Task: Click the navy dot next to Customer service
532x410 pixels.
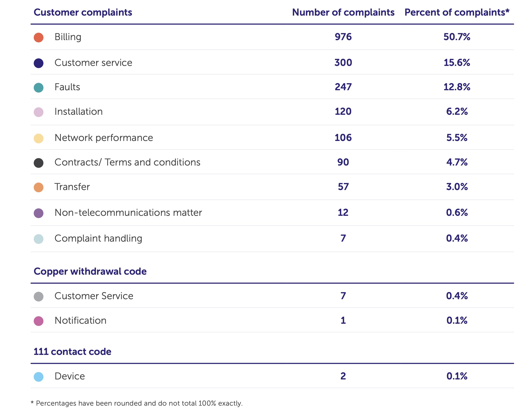Action: (38, 63)
